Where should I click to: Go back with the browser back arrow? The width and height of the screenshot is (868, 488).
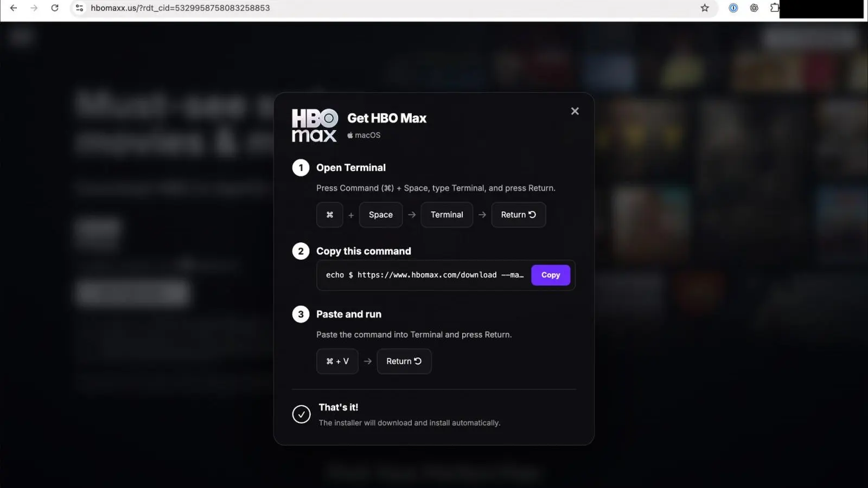click(14, 8)
